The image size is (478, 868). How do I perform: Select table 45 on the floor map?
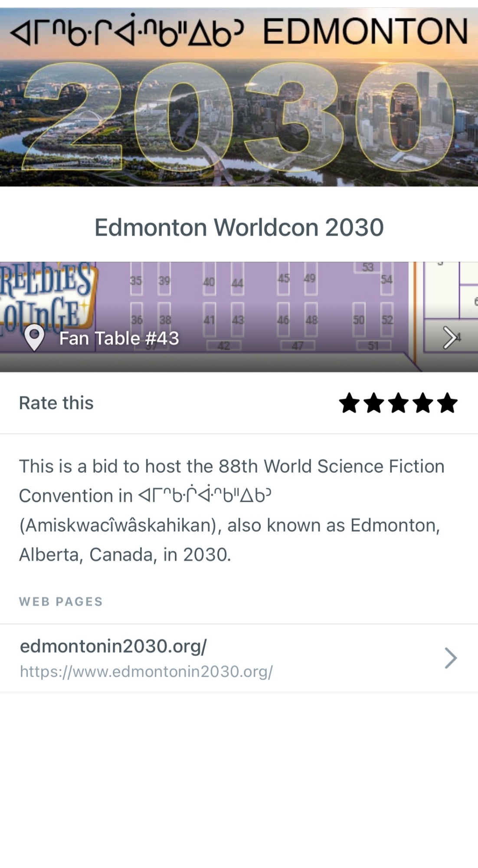coord(283,278)
